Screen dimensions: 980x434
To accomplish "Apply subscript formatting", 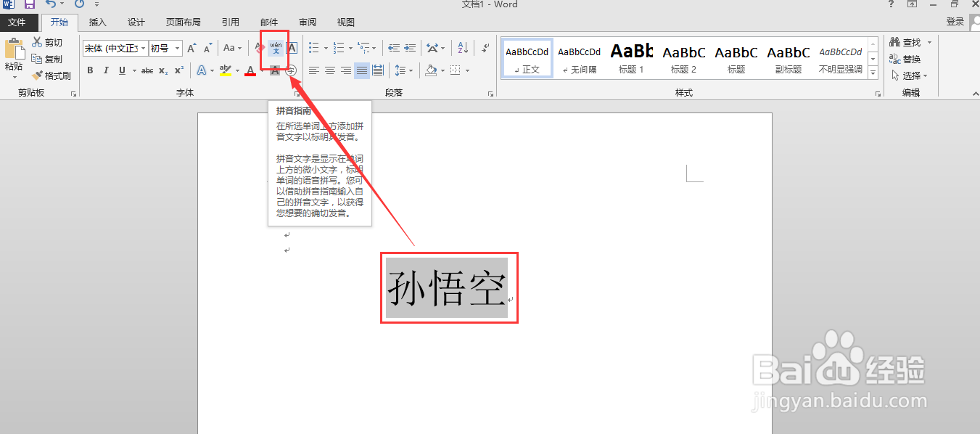I will coord(163,70).
